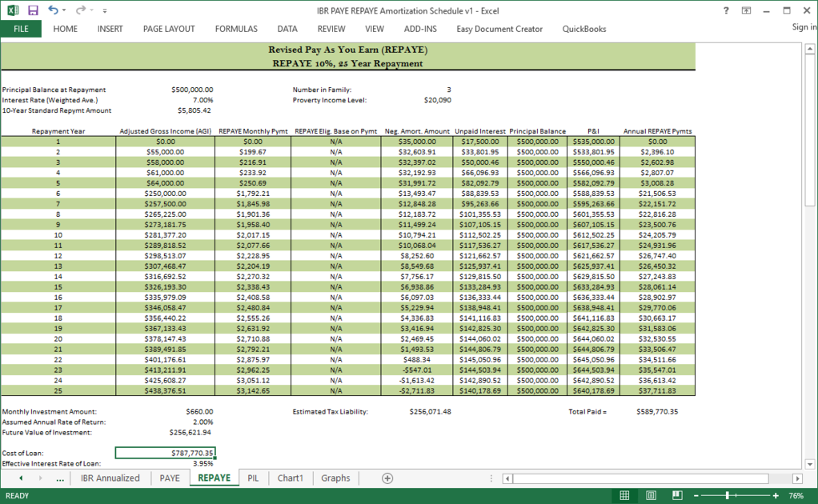Select the Total Paid value $589,770.35
This screenshot has height=504, width=818.
click(657, 412)
